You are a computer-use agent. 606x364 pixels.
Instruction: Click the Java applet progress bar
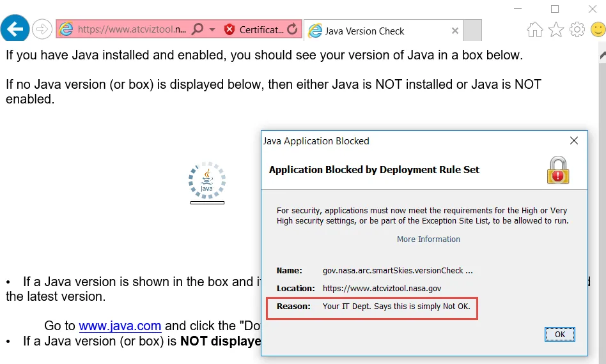207,202
